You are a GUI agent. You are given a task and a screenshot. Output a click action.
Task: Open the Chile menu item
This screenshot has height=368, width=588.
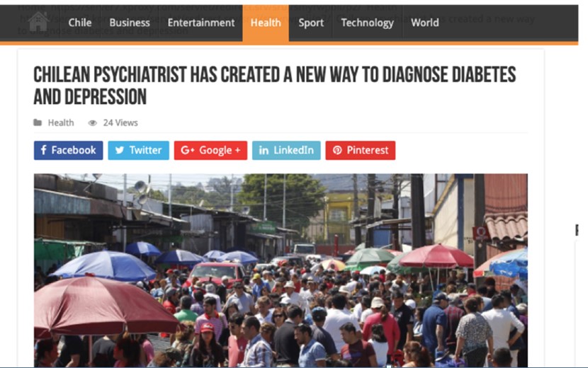click(x=80, y=23)
